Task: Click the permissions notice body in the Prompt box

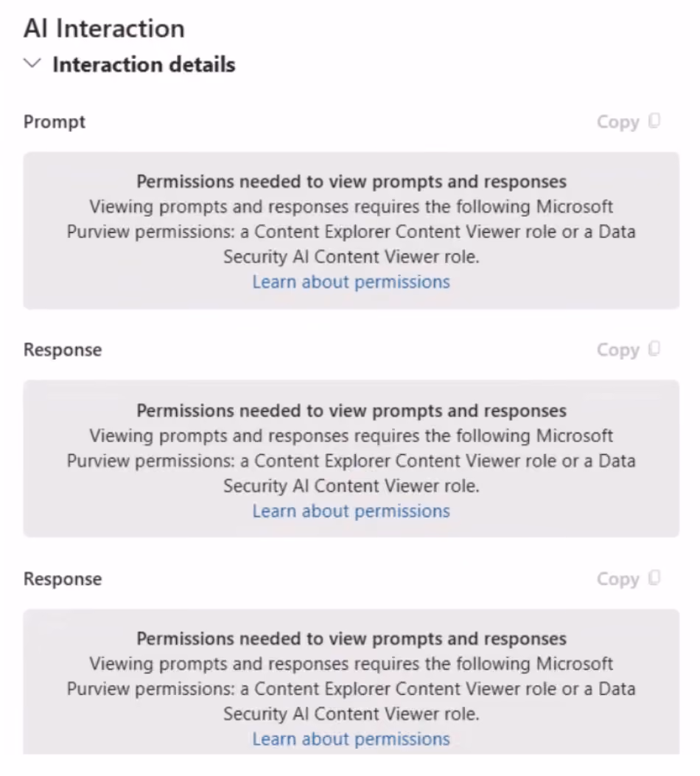Action: point(351,231)
